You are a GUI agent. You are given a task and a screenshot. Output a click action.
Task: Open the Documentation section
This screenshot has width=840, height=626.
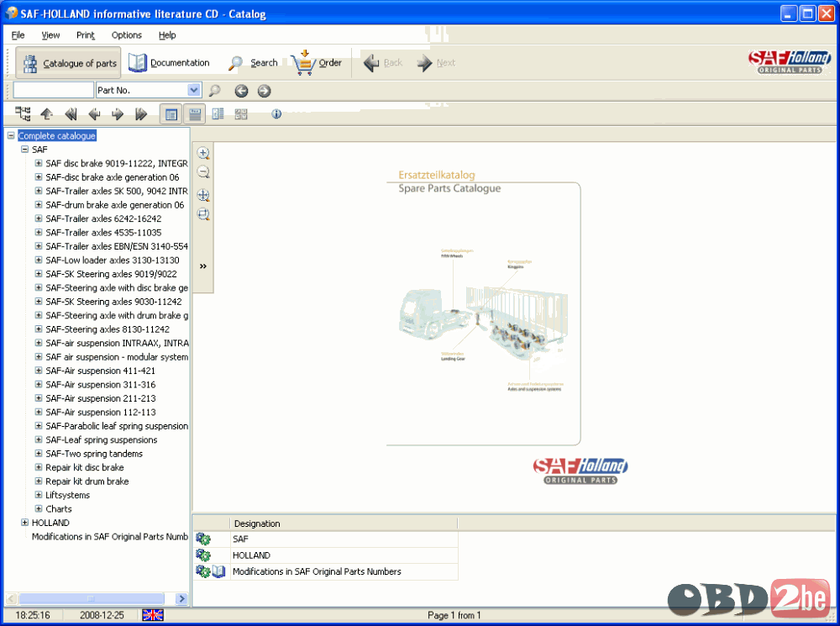(x=169, y=63)
